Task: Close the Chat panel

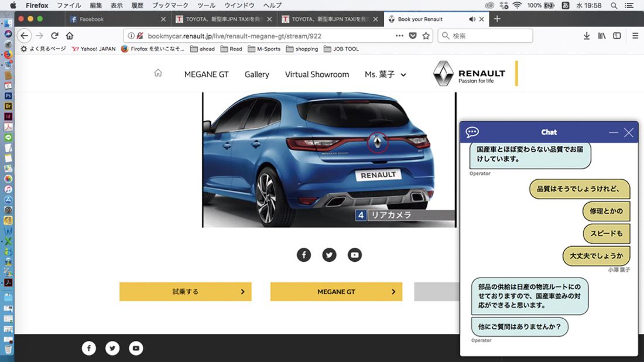Action: (x=628, y=132)
